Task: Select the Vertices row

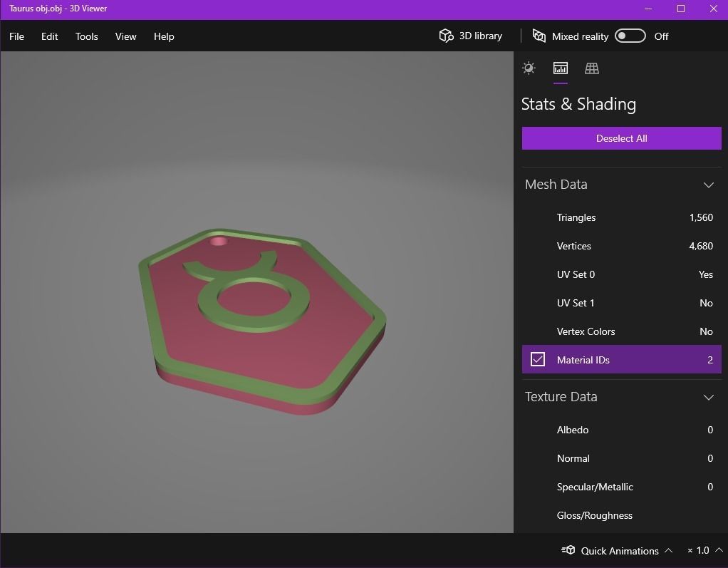Action: [621, 246]
